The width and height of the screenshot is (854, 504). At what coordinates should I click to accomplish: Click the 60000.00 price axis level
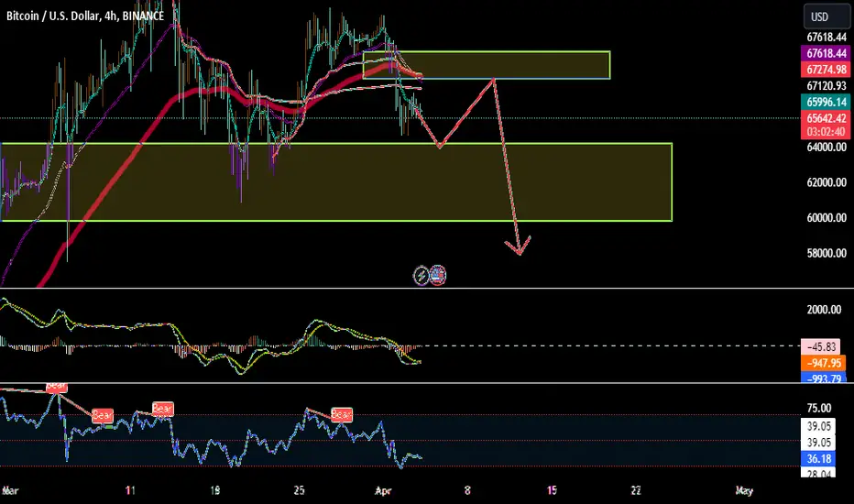pyautogui.click(x=827, y=218)
